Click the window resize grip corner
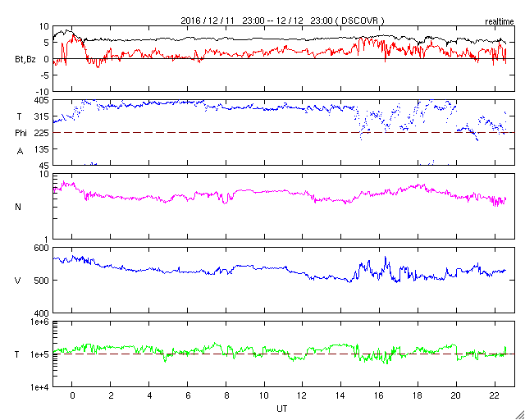 click(519, 414)
